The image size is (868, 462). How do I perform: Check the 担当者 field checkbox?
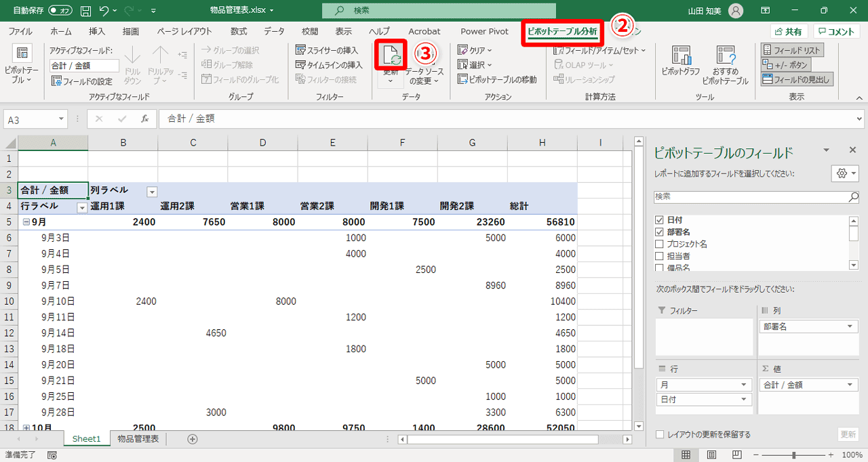click(659, 256)
